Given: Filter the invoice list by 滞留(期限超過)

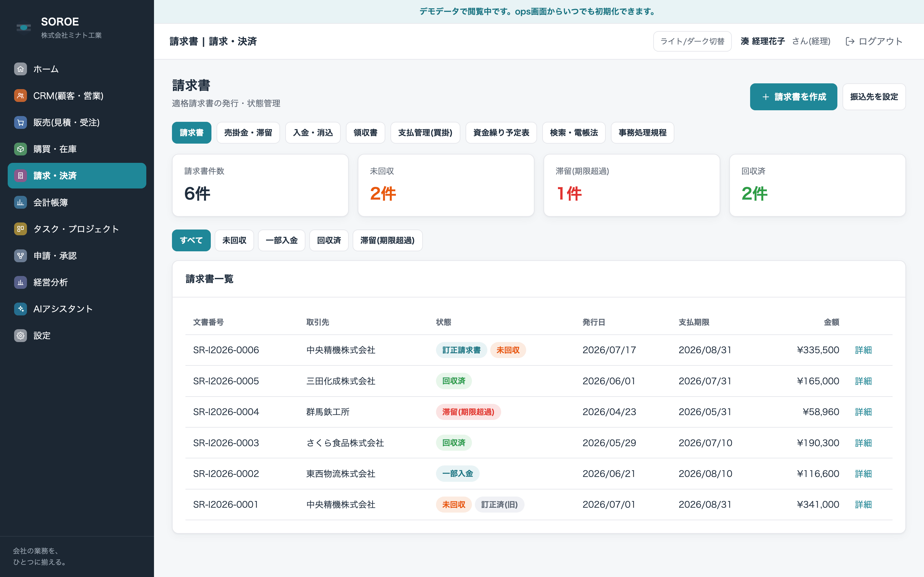Looking at the screenshot, I should 387,240.
